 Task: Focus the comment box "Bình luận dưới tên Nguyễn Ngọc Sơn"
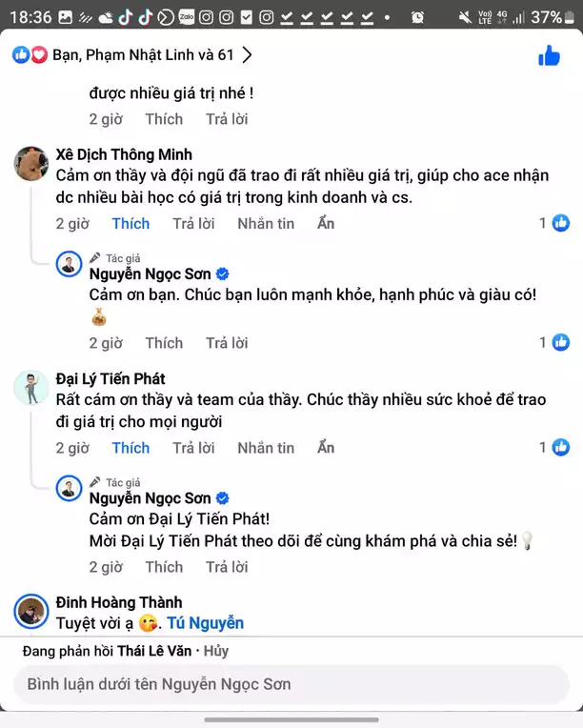(291, 684)
